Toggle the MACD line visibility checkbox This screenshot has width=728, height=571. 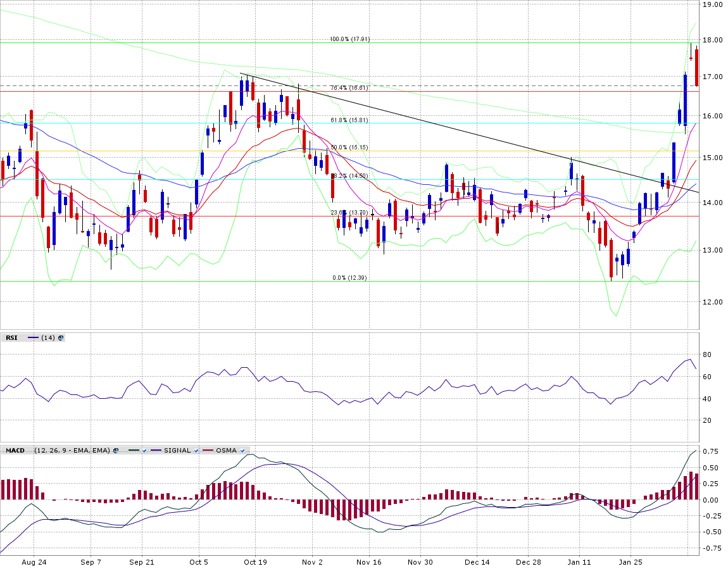[x=145, y=451]
